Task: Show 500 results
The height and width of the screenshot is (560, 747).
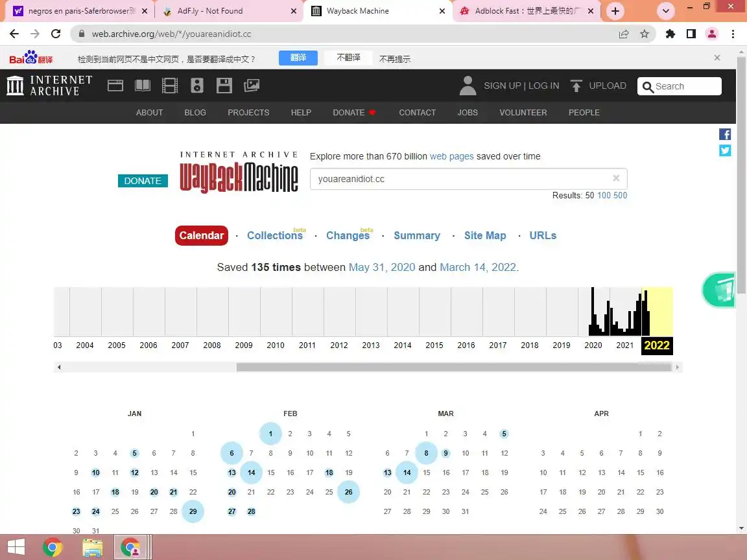Action: [620, 195]
